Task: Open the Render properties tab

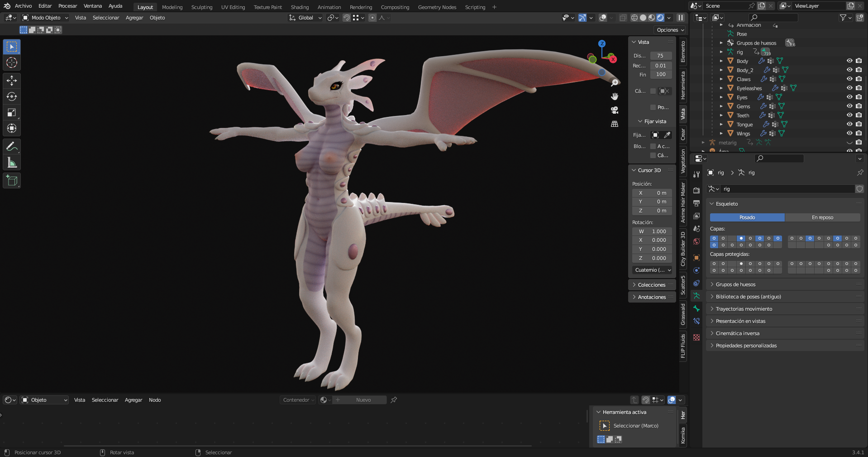Action: [x=696, y=191]
